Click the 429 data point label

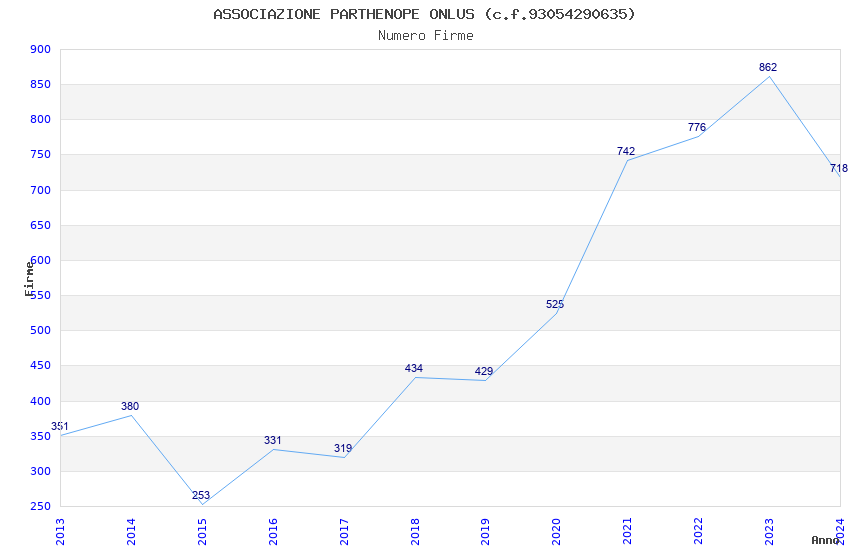point(484,373)
